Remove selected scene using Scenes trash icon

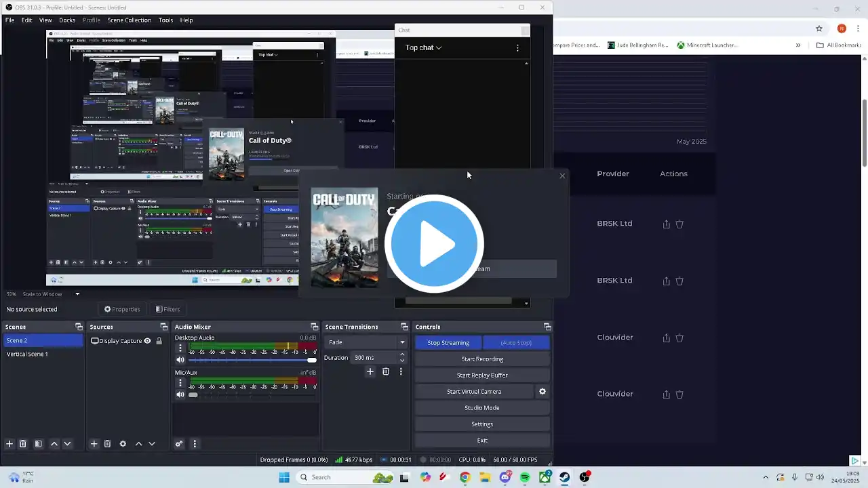(x=22, y=444)
